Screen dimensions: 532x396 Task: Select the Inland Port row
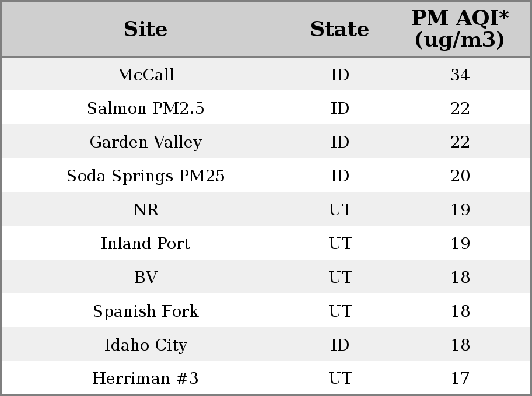tap(266, 243)
